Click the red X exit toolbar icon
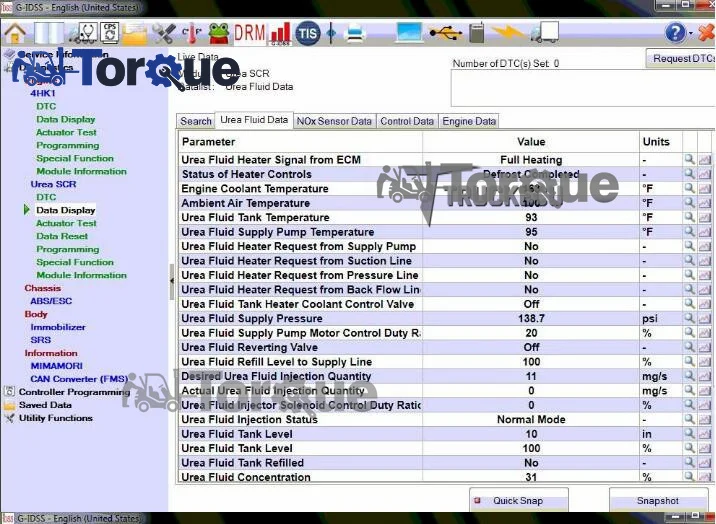This screenshot has width=716, height=524. (706, 33)
